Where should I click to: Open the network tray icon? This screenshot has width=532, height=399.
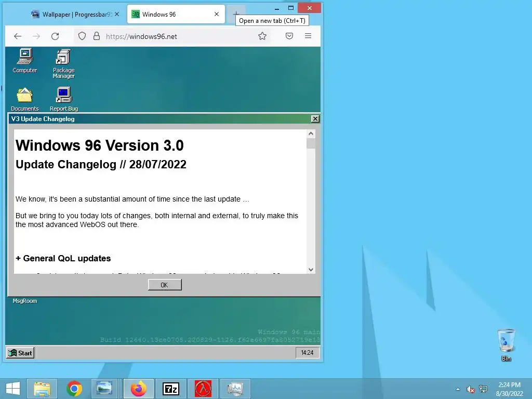483,389
